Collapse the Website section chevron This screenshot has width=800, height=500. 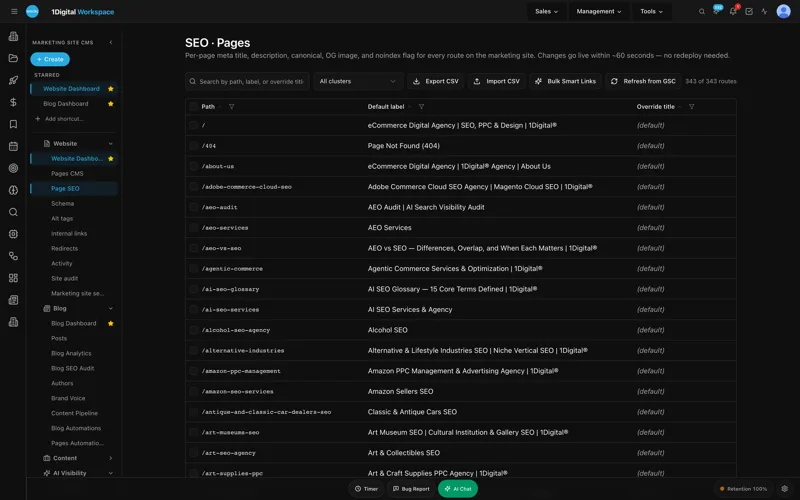point(111,144)
